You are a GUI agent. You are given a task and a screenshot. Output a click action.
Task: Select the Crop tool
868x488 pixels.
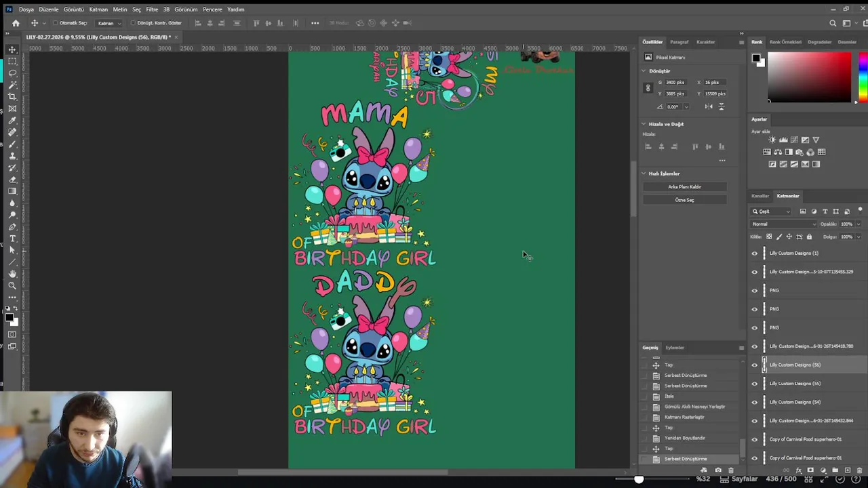12,97
